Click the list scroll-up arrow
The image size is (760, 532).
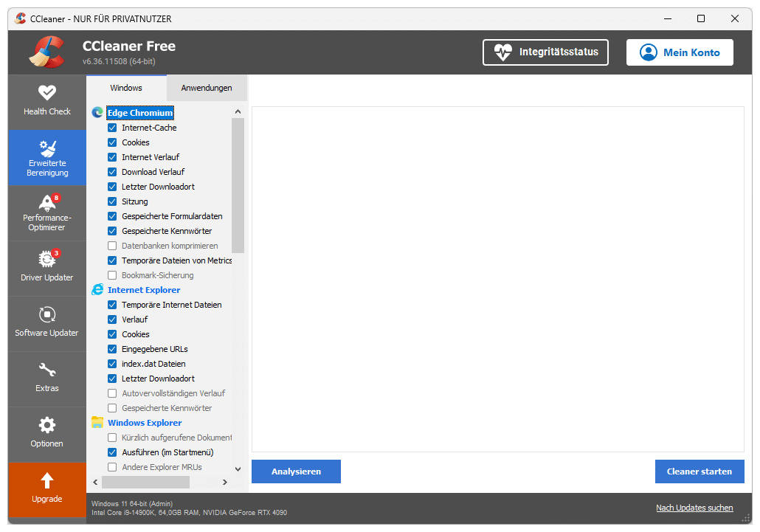pos(238,111)
